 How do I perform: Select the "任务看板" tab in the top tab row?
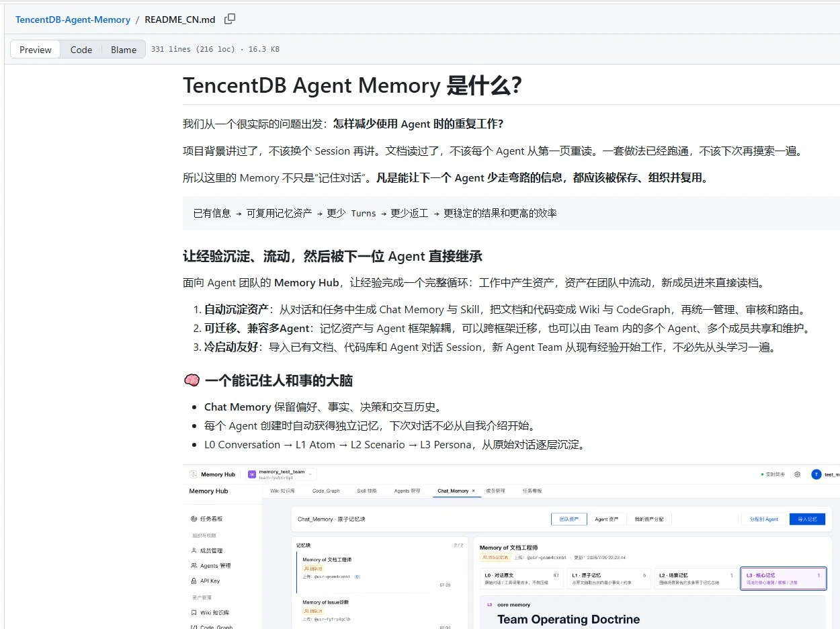532,491
